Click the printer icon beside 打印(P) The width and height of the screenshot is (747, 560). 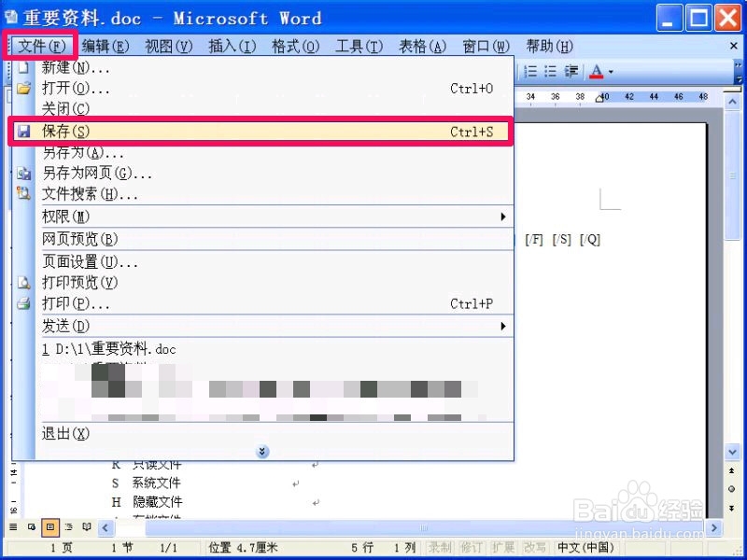point(23,303)
